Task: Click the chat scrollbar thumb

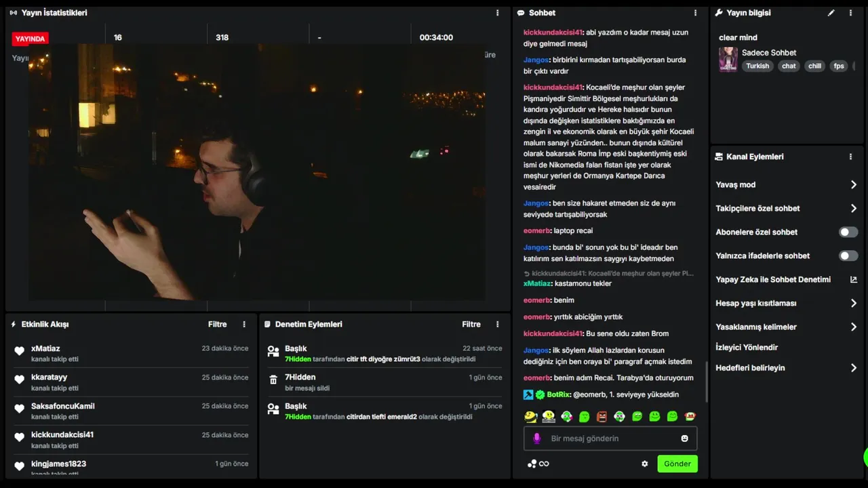Action: [x=706, y=382]
